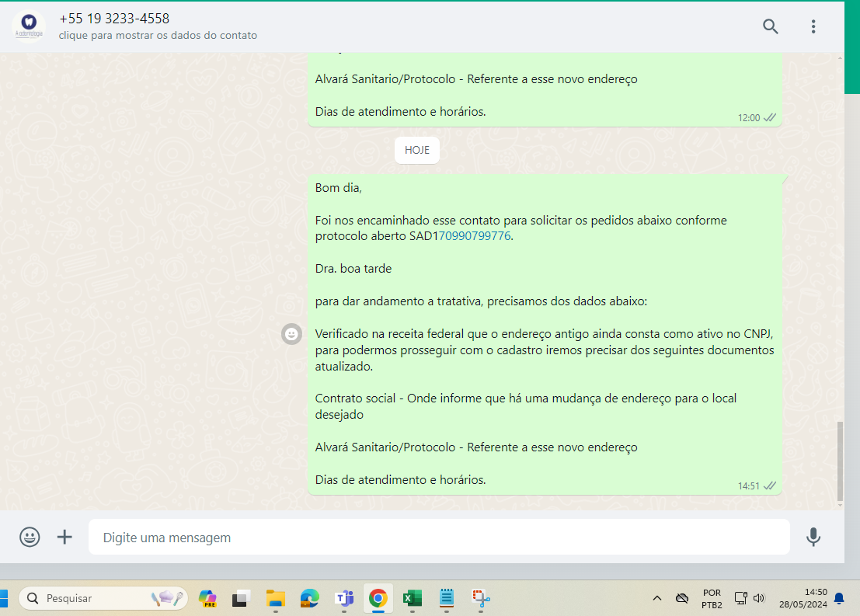Expand hidden system tray icons chevron
This screenshot has width=860, height=616.
(x=656, y=598)
